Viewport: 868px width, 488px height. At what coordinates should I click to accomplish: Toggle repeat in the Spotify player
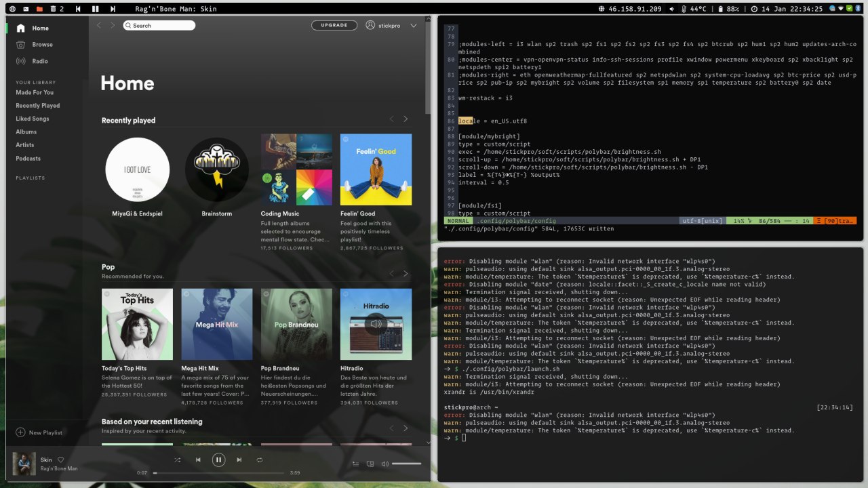coord(259,460)
